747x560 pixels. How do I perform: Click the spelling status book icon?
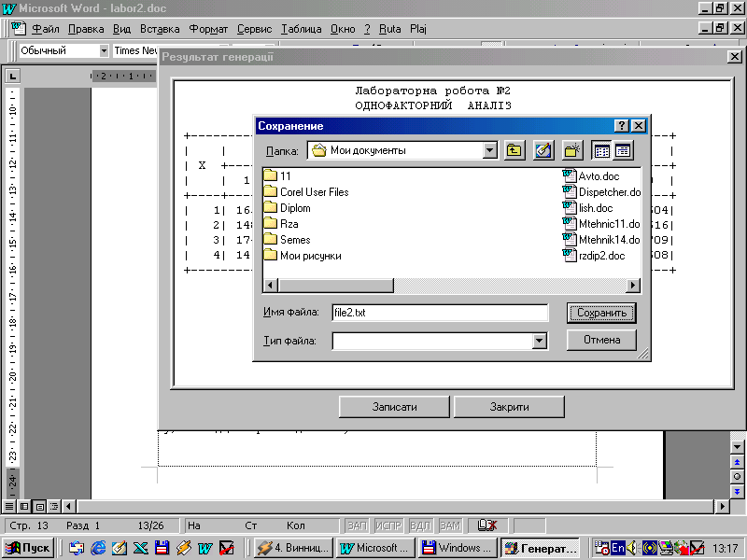point(486,525)
